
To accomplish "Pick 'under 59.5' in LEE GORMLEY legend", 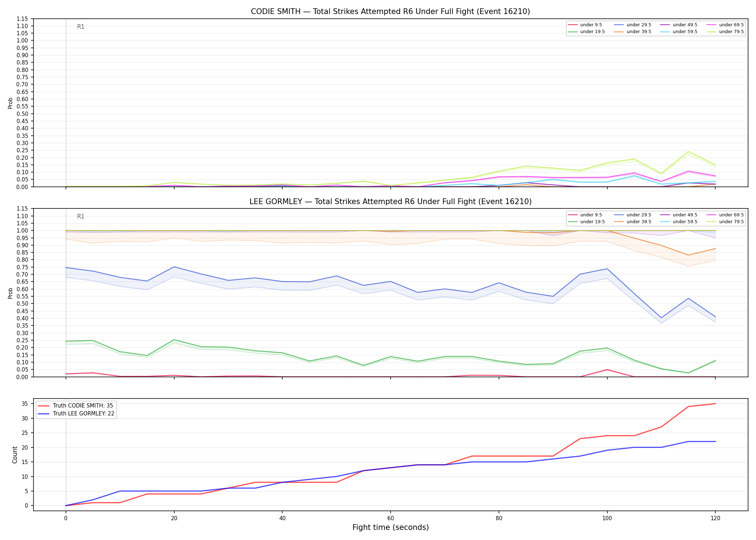I will (679, 222).
